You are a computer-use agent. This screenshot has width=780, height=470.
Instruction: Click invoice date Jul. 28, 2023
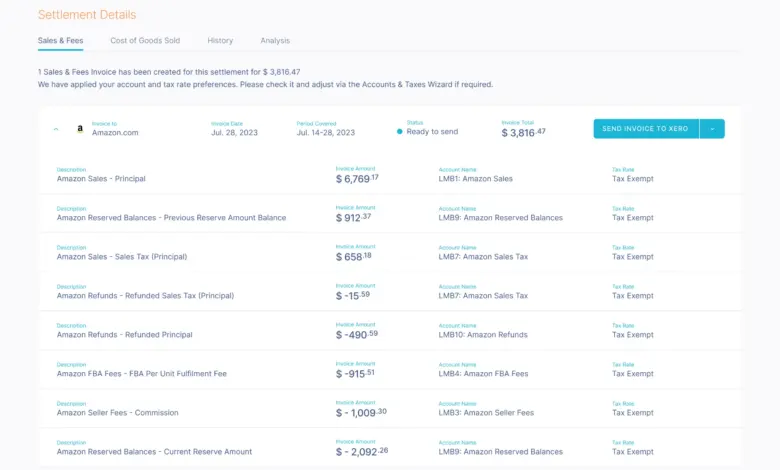coord(234,133)
